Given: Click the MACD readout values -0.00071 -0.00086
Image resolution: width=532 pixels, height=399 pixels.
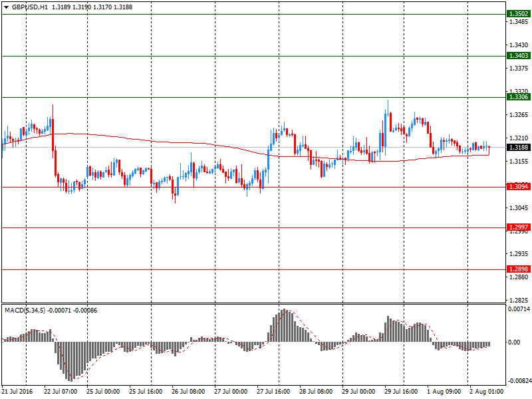Looking at the screenshot, I should tap(72, 311).
